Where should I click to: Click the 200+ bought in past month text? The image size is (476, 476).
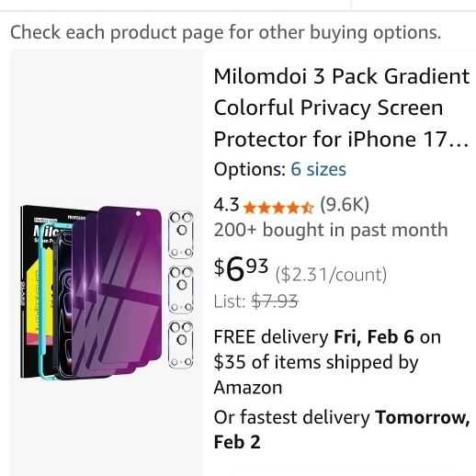[331, 230]
